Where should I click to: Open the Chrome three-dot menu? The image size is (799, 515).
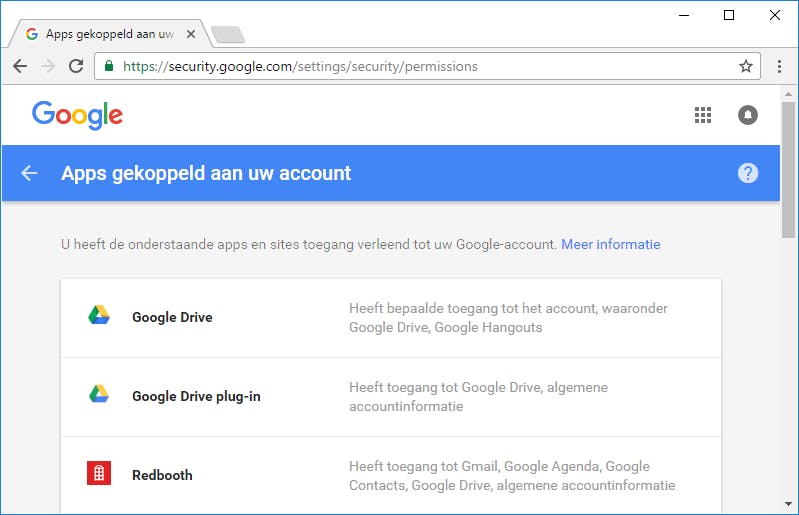tap(780, 67)
